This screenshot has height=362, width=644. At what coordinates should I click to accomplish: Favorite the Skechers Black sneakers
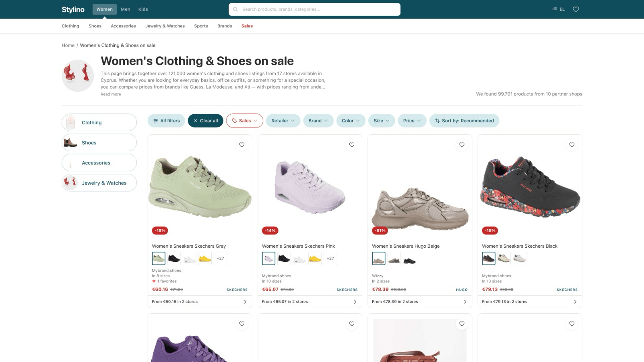coord(572,145)
